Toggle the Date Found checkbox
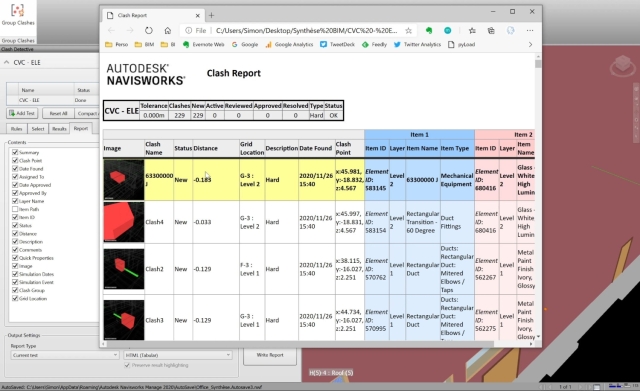The height and width of the screenshot is (391, 640). (15, 169)
